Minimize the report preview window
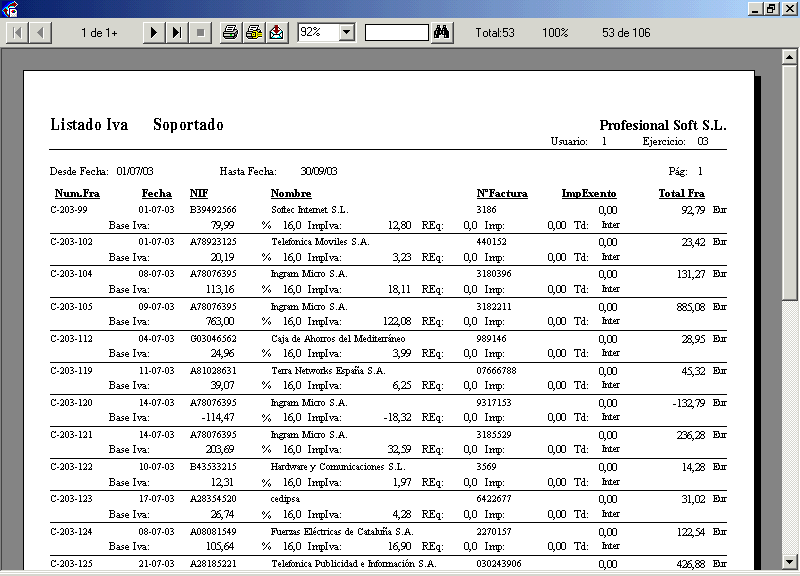This screenshot has width=800, height=576. [x=754, y=8]
